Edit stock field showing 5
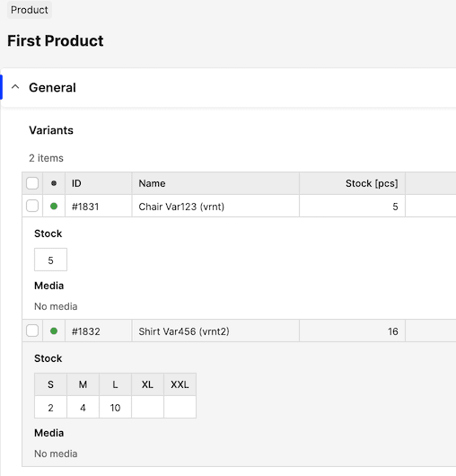 (50, 260)
